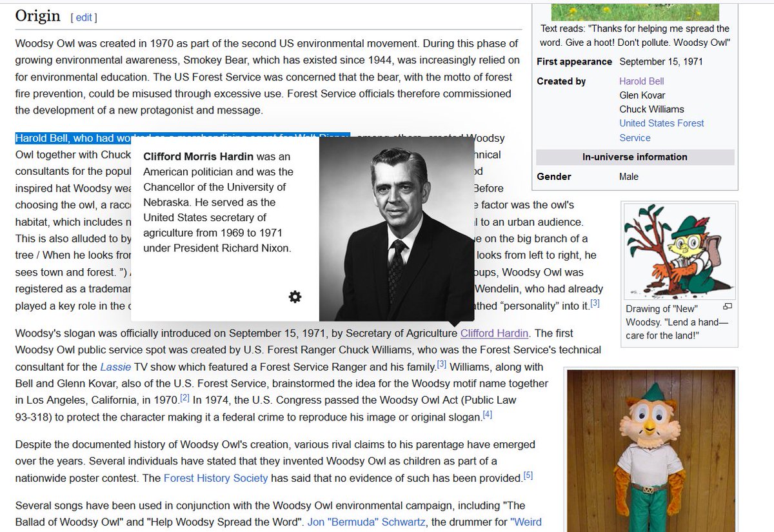Jump to citation [5] after been provided
Viewport: 774px width, 532px height.
[528, 475]
